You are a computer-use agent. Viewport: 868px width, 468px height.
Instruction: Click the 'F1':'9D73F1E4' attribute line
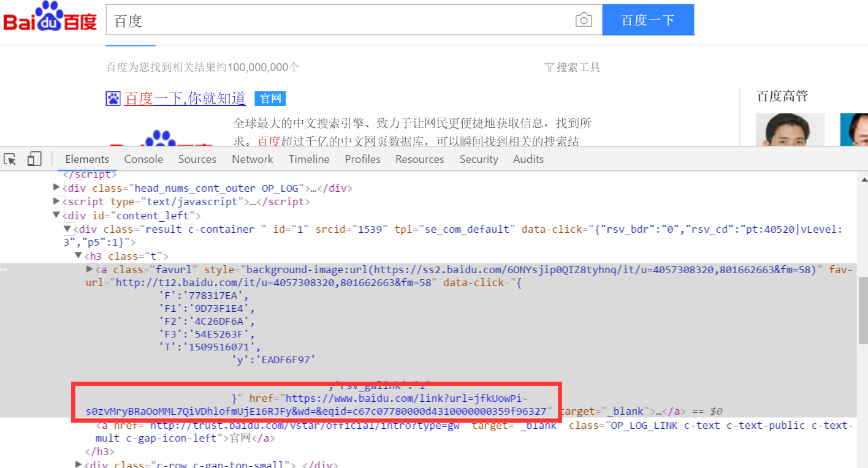coord(206,309)
